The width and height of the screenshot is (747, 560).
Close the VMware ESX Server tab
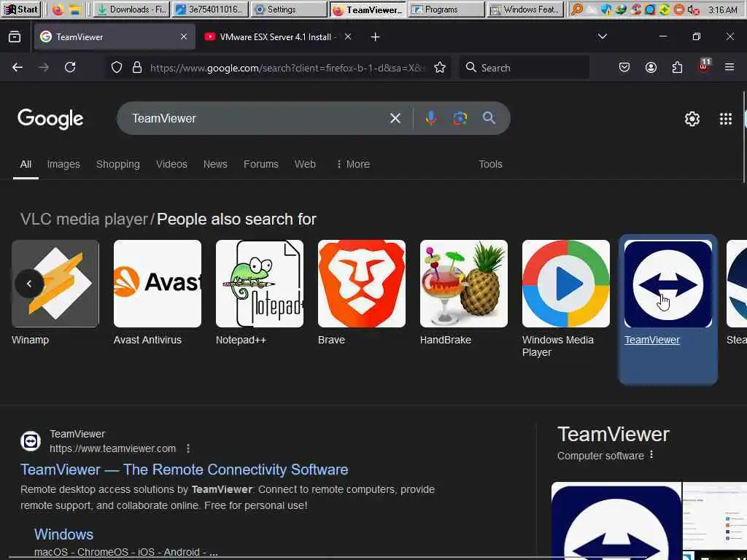(348, 36)
